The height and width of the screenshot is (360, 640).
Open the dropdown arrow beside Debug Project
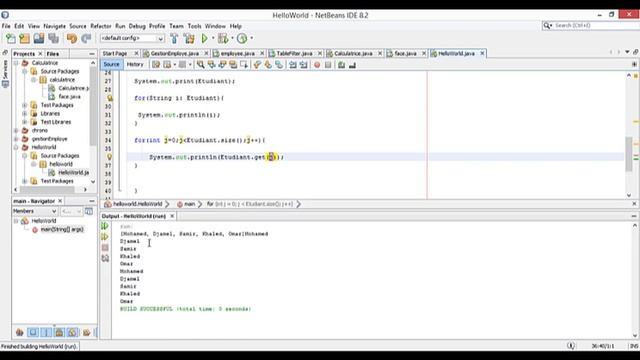click(x=232, y=38)
